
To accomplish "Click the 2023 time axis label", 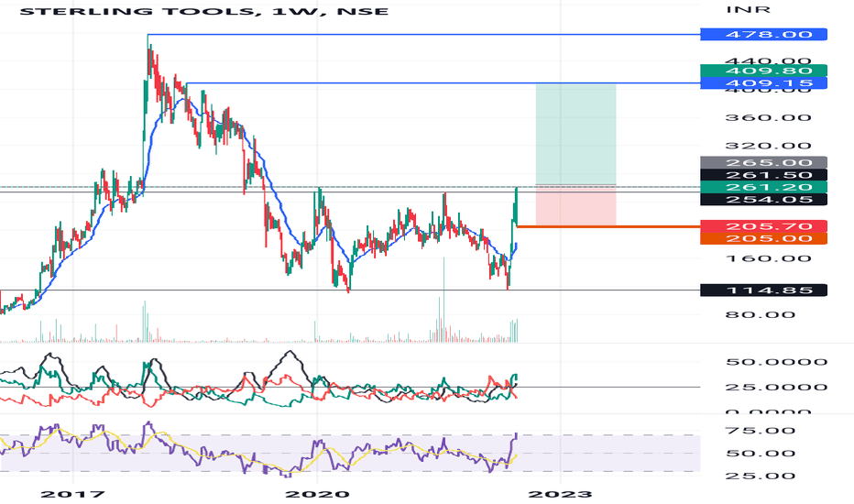I will tap(561, 494).
